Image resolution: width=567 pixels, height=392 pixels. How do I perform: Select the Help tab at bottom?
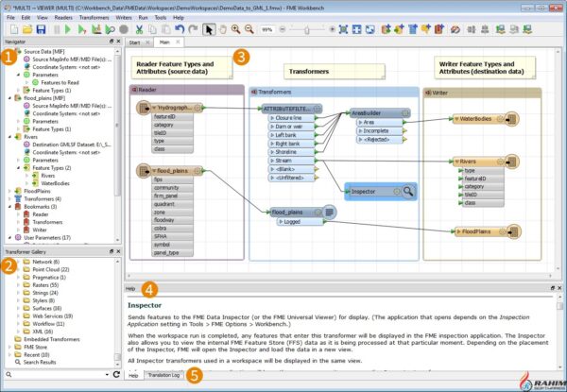pos(133,375)
